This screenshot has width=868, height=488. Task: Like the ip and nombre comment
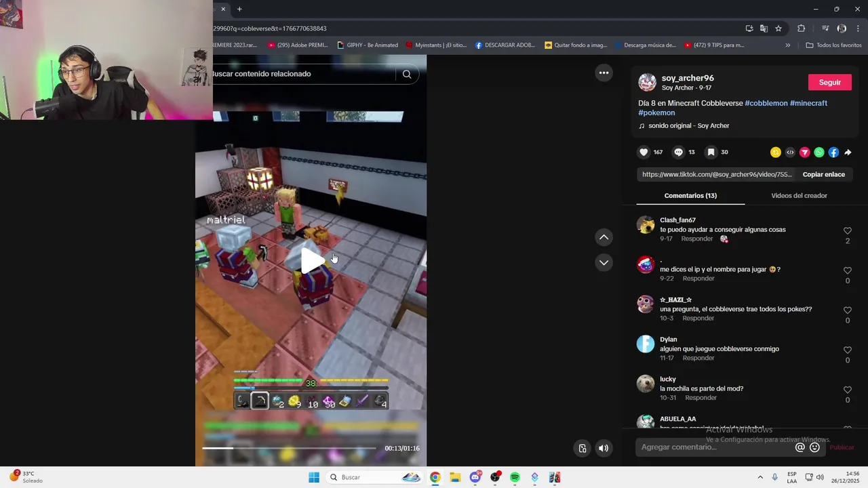click(x=848, y=270)
